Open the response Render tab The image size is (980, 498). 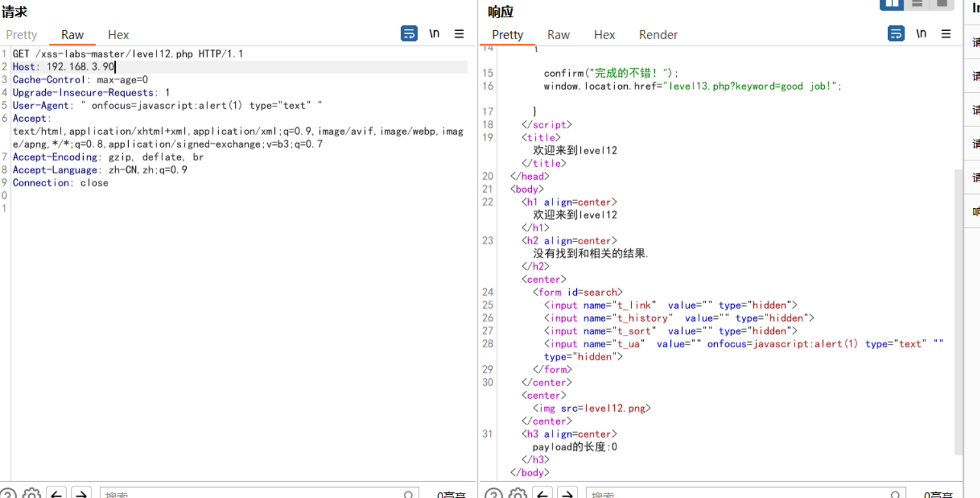coord(658,35)
